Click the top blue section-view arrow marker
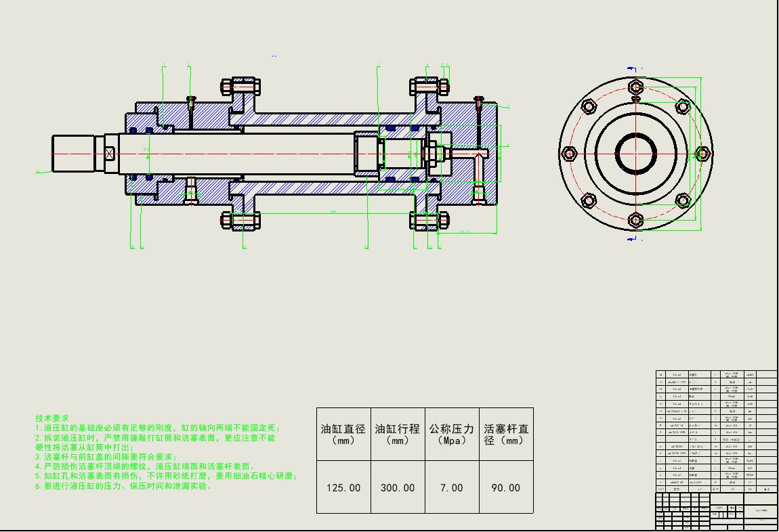This screenshot has width=779, height=532. tap(633, 68)
